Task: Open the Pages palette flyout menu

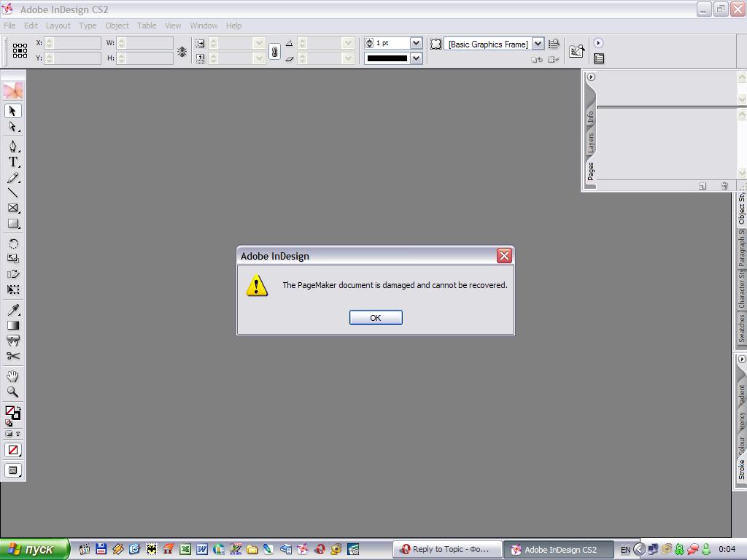Action: (x=591, y=77)
